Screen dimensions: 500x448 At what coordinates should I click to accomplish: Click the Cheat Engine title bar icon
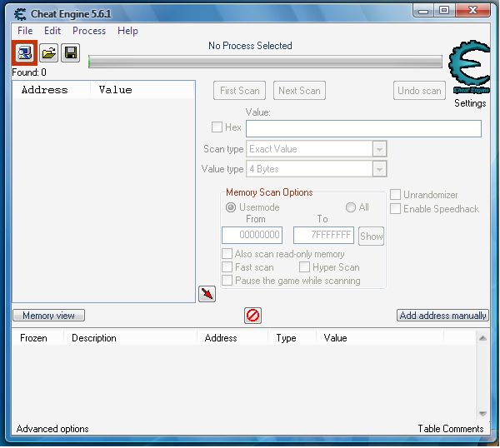coord(20,14)
